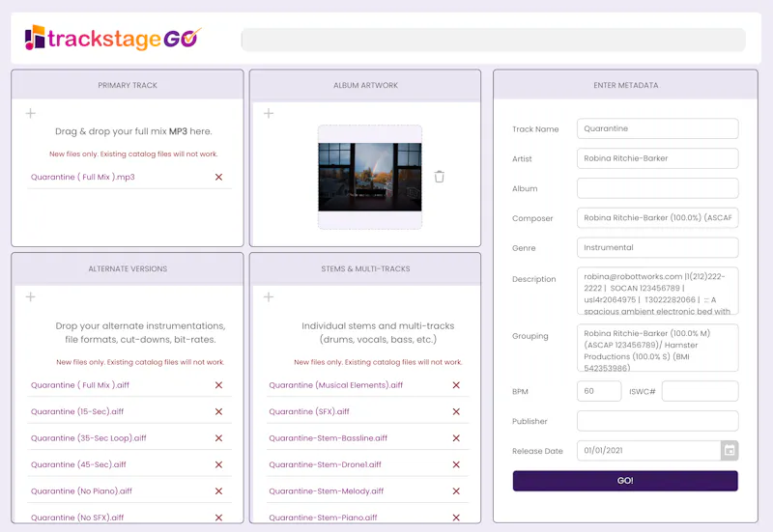773x532 pixels.
Task: Remove Quarantine (Musical Elements).aiff stem
Action: 456,385
